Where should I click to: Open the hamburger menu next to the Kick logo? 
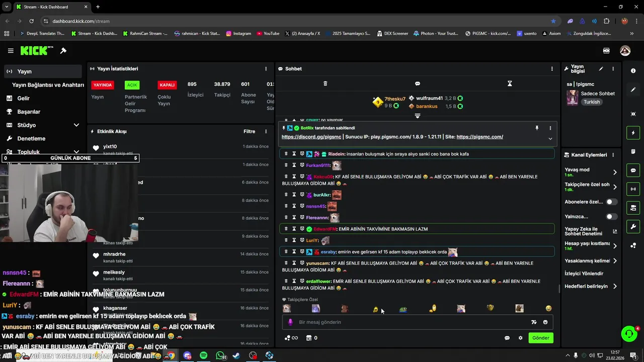(x=11, y=51)
